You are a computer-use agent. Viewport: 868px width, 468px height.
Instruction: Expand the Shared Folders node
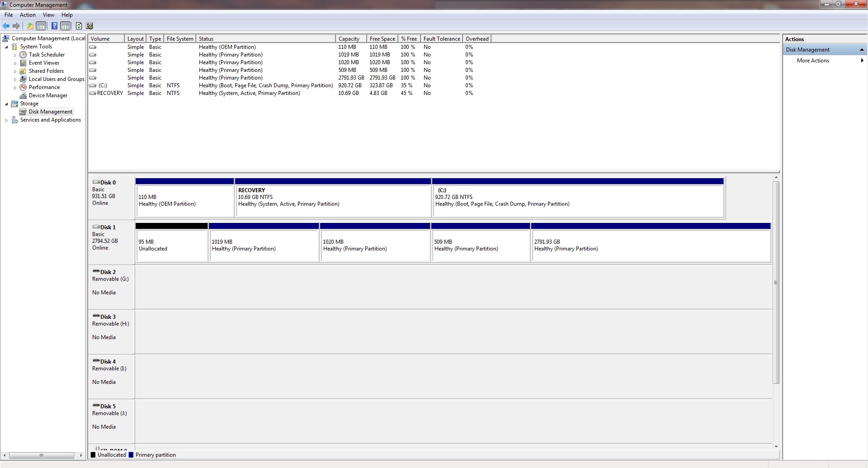[15, 71]
